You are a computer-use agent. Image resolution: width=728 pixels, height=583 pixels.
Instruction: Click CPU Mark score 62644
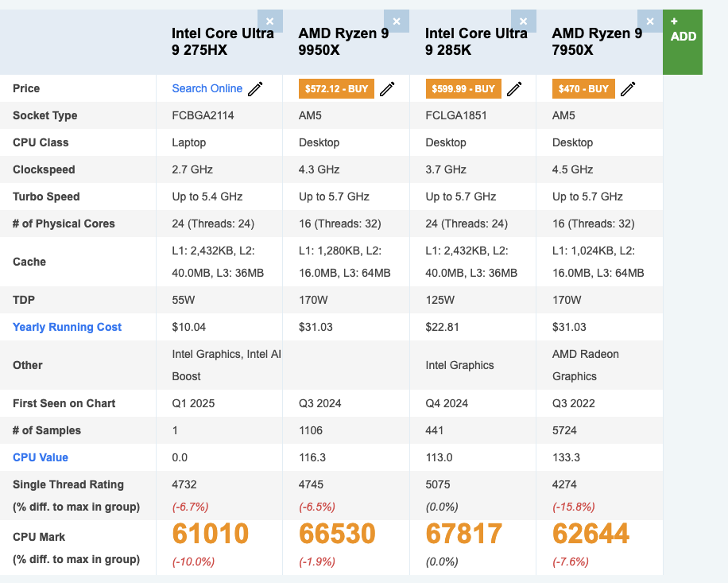(591, 534)
